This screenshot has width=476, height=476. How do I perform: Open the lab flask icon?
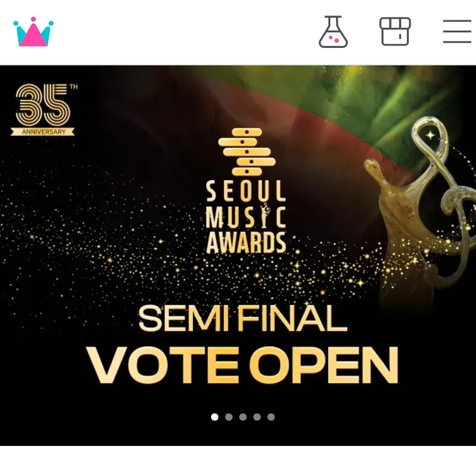click(333, 32)
